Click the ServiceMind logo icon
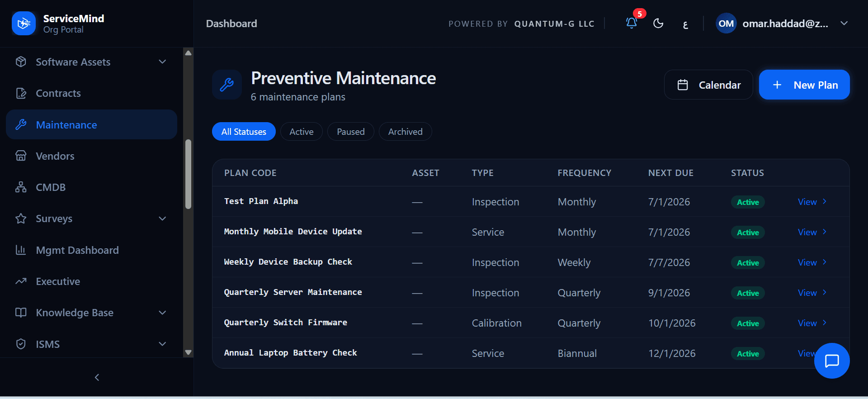Image resolution: width=868 pixels, height=399 pixels. coord(24,23)
